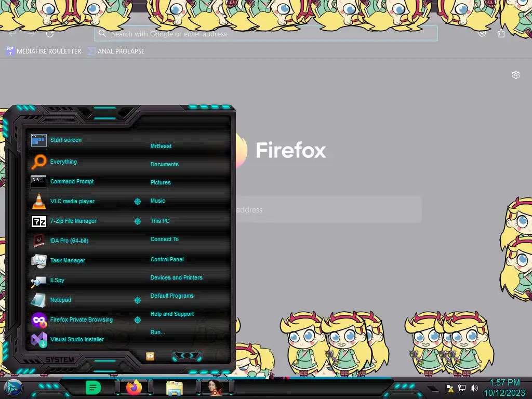Image resolution: width=532 pixels, height=399 pixels.
Task: Open network status tray icon
Action: point(462,388)
